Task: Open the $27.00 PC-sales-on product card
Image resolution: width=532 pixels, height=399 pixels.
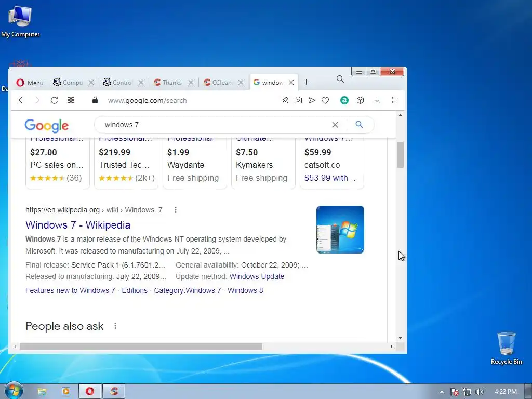Action: pyautogui.click(x=57, y=163)
